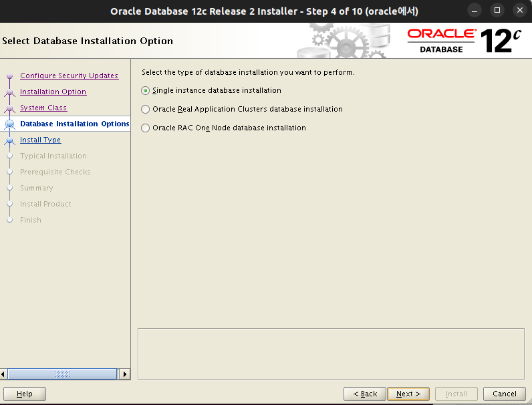Click the horizontal scrollbar thumb in sidebar
The width and height of the screenshot is (532, 405).
(62, 374)
